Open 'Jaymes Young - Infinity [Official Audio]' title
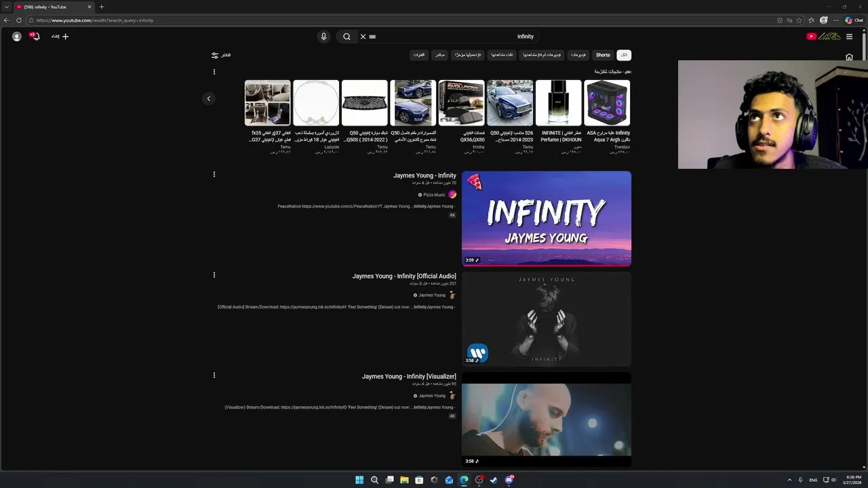The image size is (868, 488). tap(404, 276)
